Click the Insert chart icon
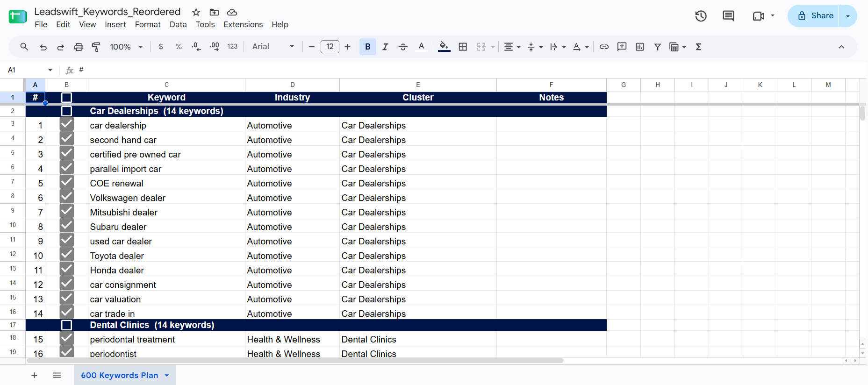Viewport: 868px width, 385px height. click(x=640, y=47)
